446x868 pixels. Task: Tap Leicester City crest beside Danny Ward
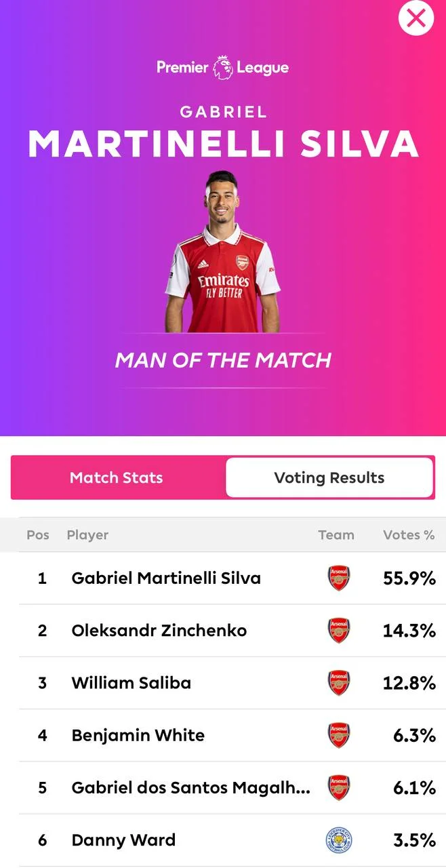click(338, 840)
